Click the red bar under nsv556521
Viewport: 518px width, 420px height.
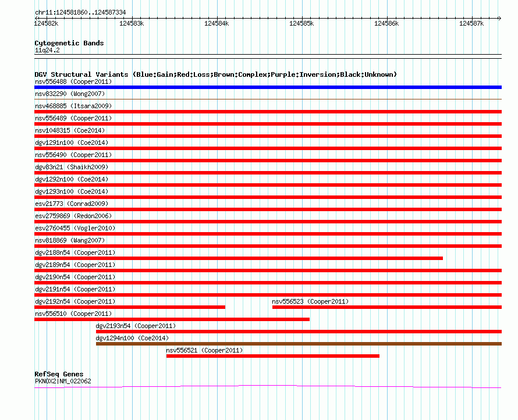point(273,356)
